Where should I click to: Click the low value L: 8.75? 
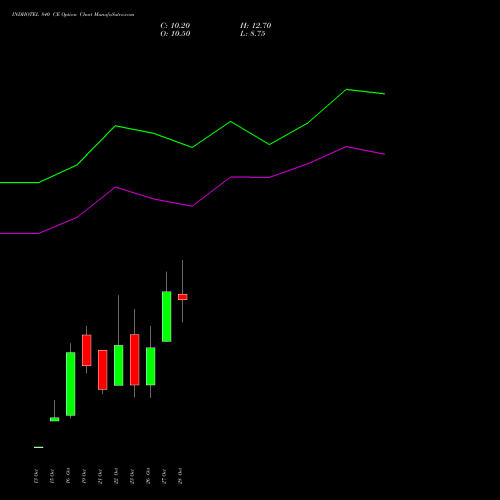click(x=253, y=34)
